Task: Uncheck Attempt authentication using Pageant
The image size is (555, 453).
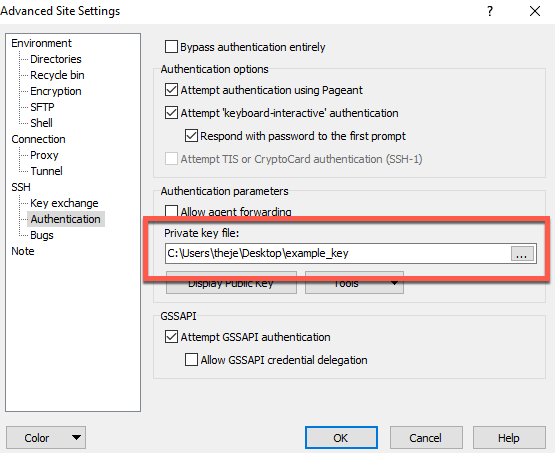Action: 171,90
